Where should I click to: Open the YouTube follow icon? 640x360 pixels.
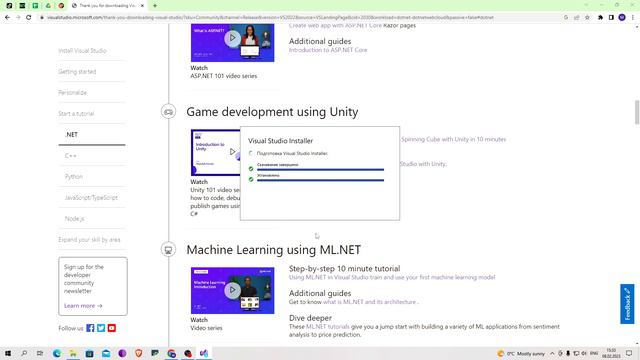pos(111,328)
